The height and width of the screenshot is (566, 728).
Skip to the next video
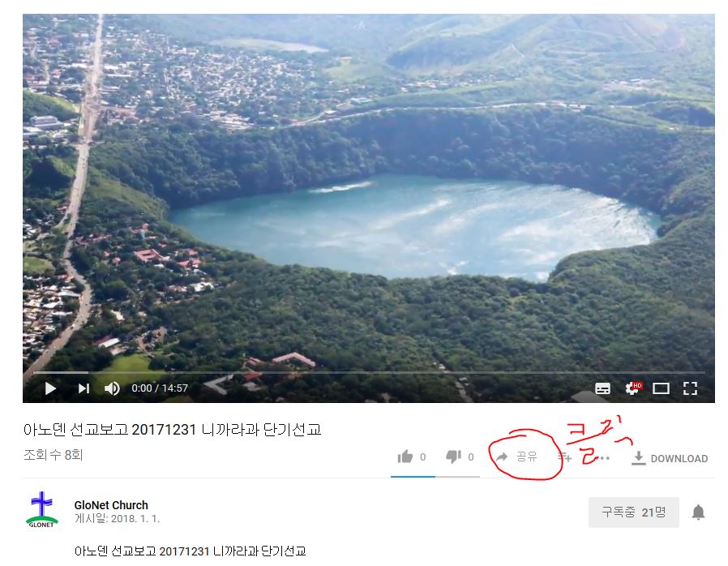point(84,388)
